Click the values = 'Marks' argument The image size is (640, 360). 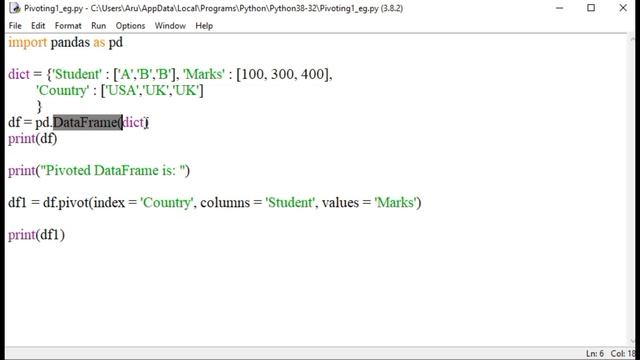[x=369, y=202]
